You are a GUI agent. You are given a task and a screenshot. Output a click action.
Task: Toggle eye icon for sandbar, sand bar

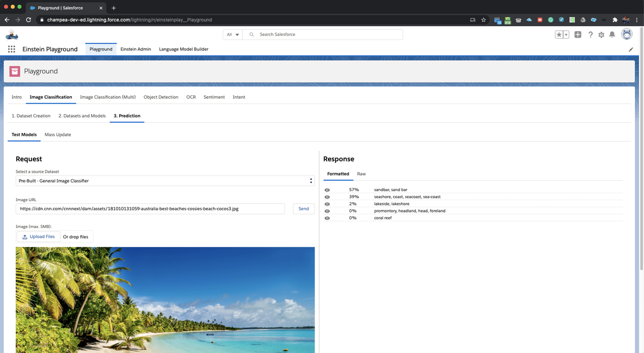[x=327, y=190]
